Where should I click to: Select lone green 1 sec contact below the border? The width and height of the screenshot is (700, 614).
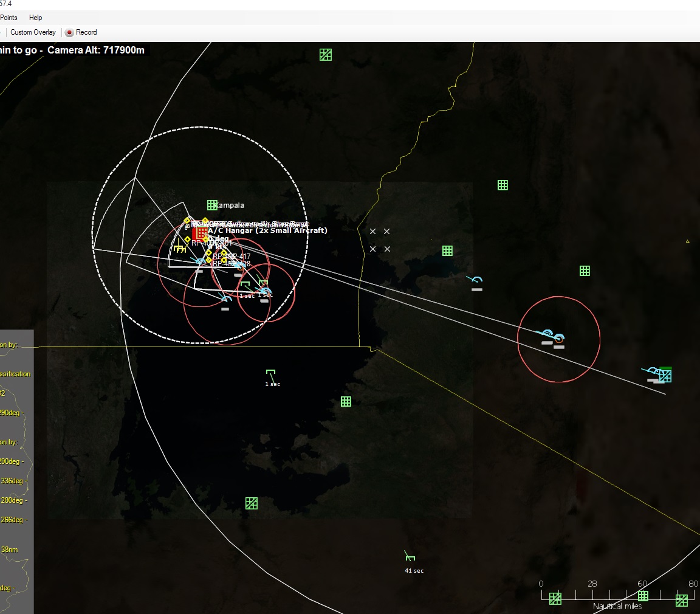coord(270,372)
